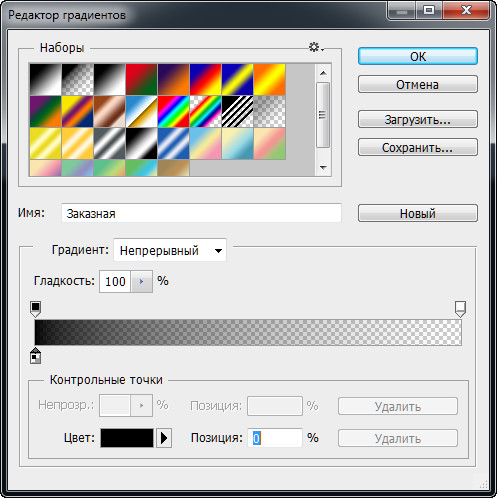Image resolution: width=497 pixels, height=498 pixels.
Task: Select the black opacity stop on left
Action: (x=36, y=309)
